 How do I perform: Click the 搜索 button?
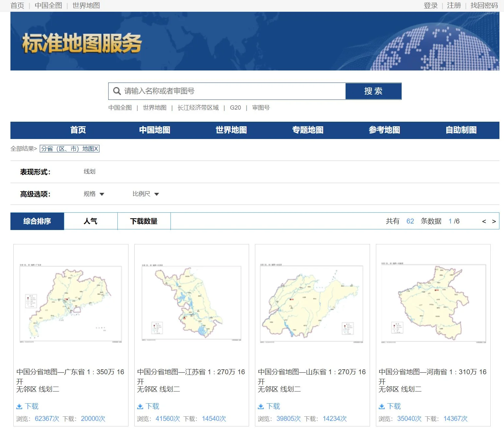373,91
